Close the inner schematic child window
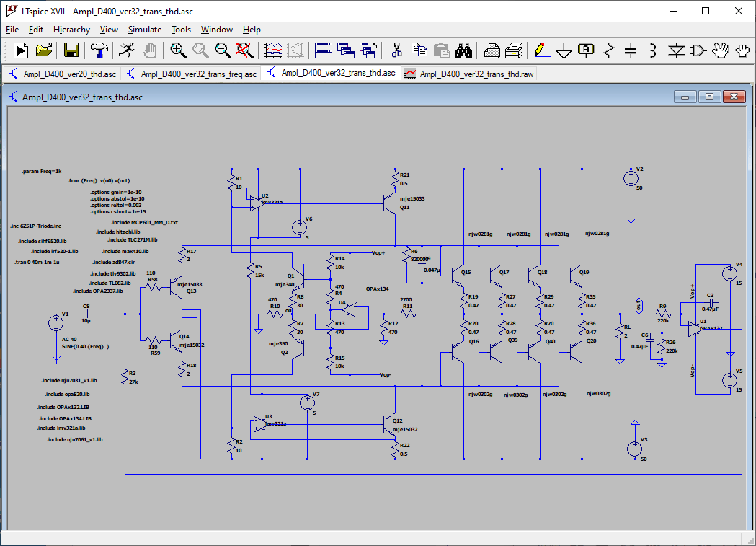Image resolution: width=756 pixels, height=546 pixels. 734,97
